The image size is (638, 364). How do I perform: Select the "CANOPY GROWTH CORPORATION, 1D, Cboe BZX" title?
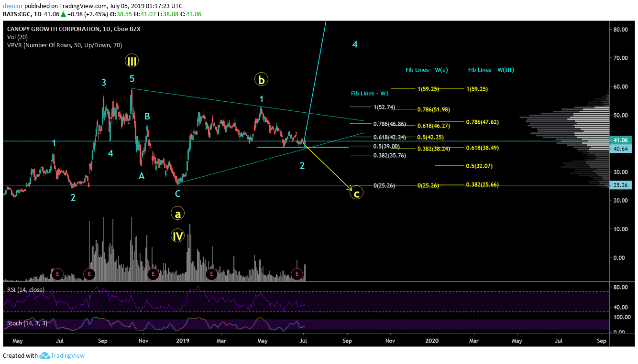(x=74, y=29)
